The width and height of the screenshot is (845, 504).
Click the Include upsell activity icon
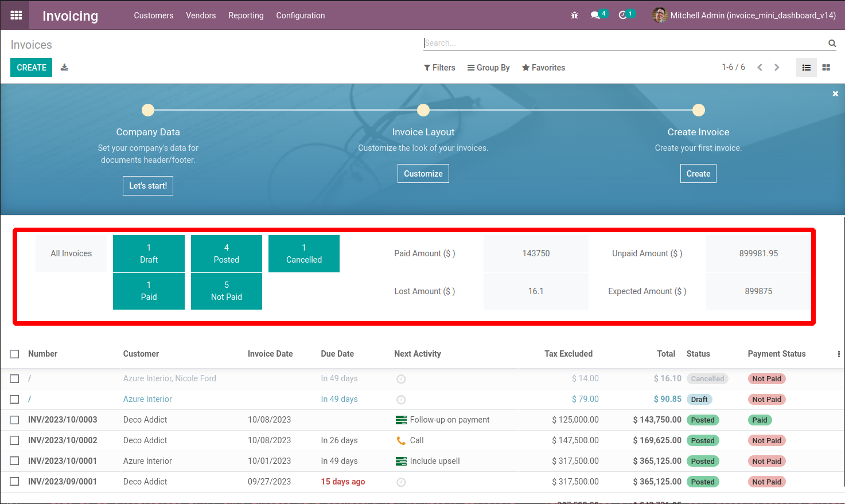[401, 462]
